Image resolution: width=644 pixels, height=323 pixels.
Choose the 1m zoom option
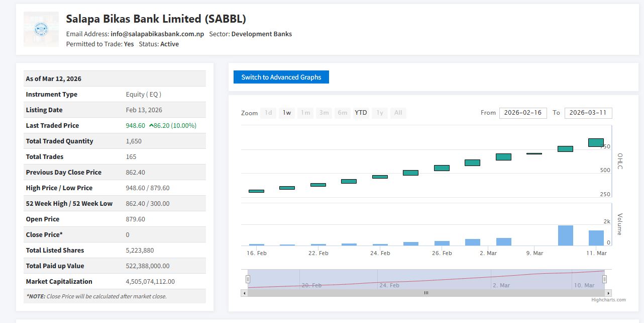305,113
